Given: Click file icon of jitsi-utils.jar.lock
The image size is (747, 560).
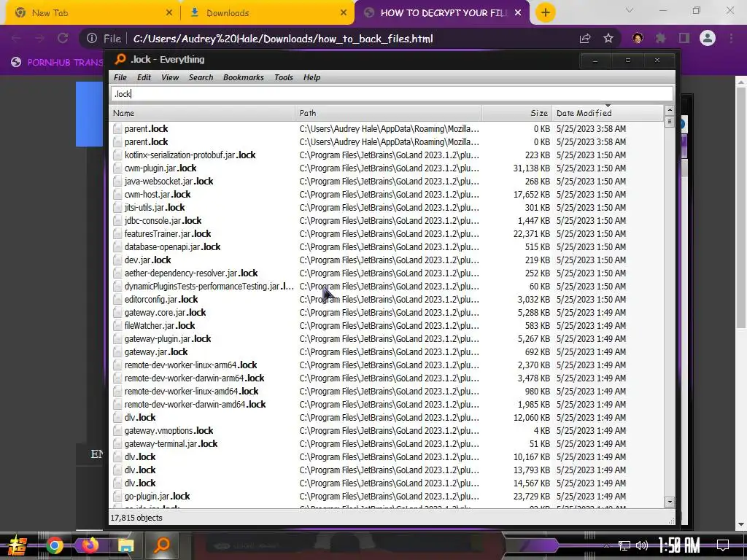Looking at the screenshot, I should pyautogui.click(x=117, y=207).
